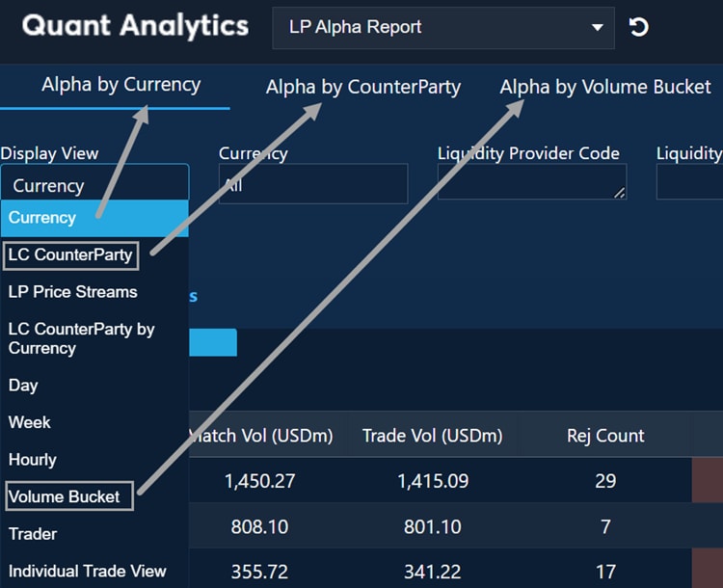
Task: Select the Week view option
Action: pos(30,422)
